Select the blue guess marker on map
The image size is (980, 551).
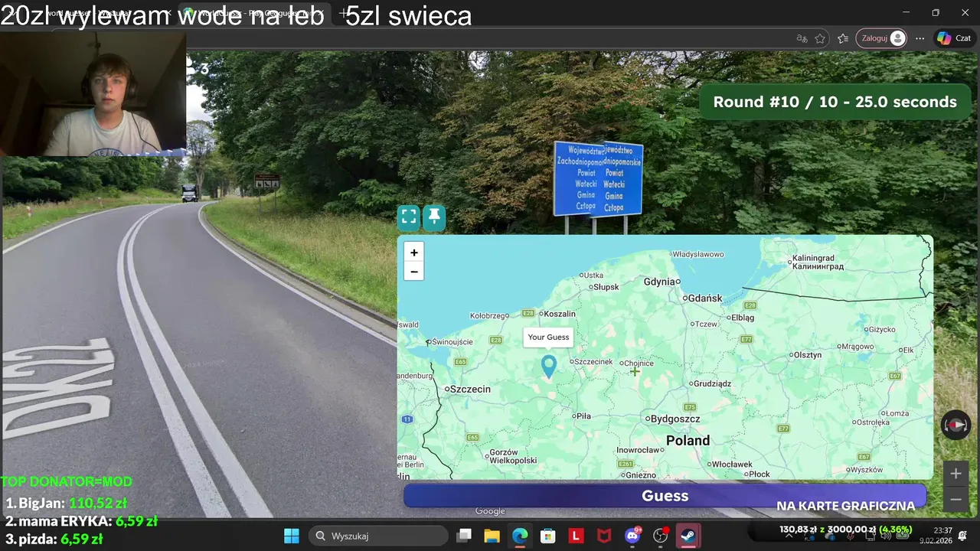click(548, 367)
